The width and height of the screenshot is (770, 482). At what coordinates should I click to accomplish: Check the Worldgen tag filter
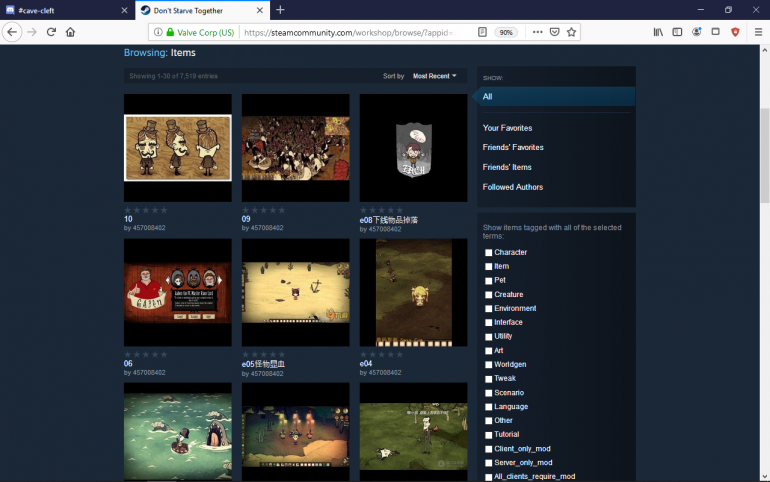(489, 365)
